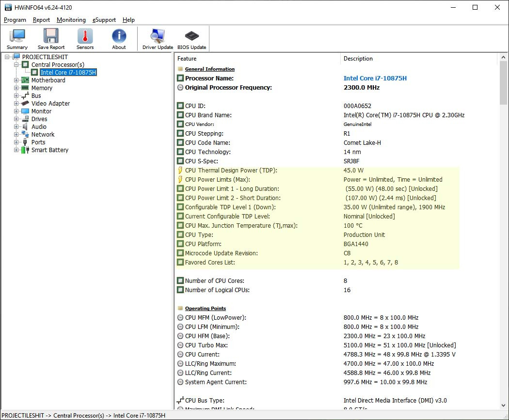
Task: Click the Central Processor(s) chip icon
Action: pos(25,64)
